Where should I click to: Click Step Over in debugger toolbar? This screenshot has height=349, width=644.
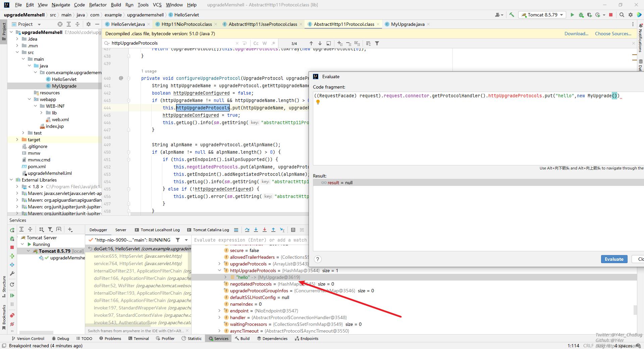coord(247,230)
